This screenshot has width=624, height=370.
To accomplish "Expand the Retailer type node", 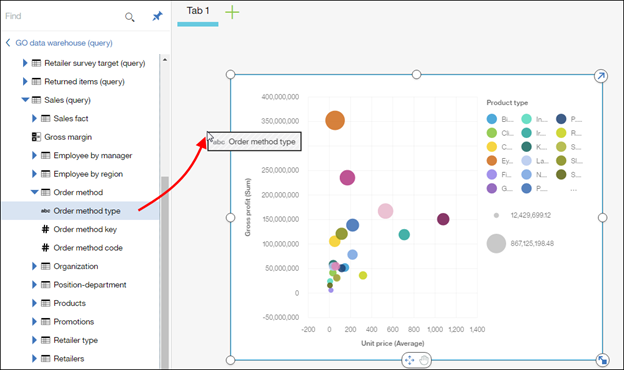I will click(34, 340).
